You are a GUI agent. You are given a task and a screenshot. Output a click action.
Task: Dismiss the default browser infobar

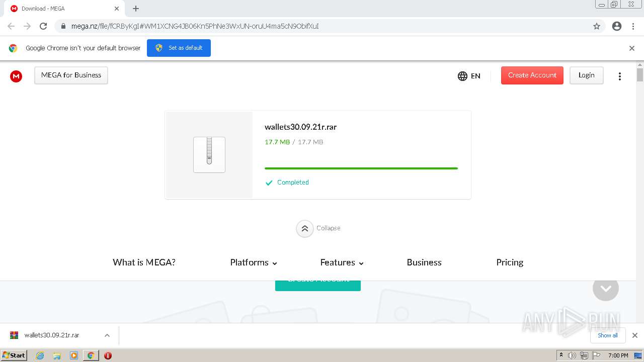(x=632, y=48)
